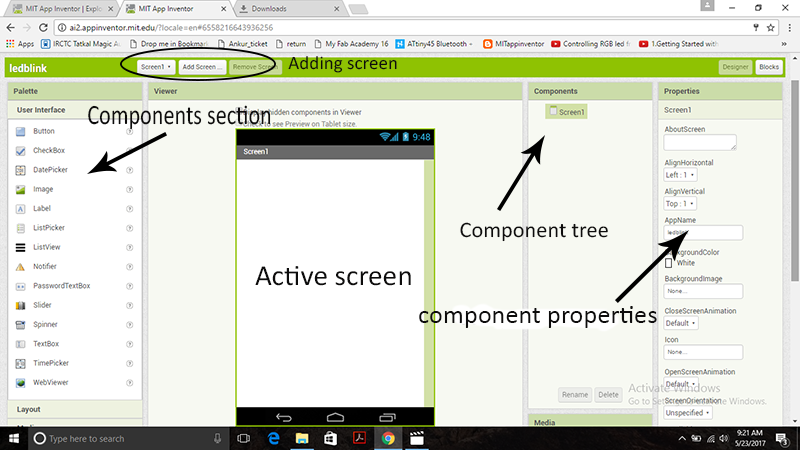Image resolution: width=800 pixels, height=450 pixels.
Task: Switch to the Designer view
Action: 735,67
